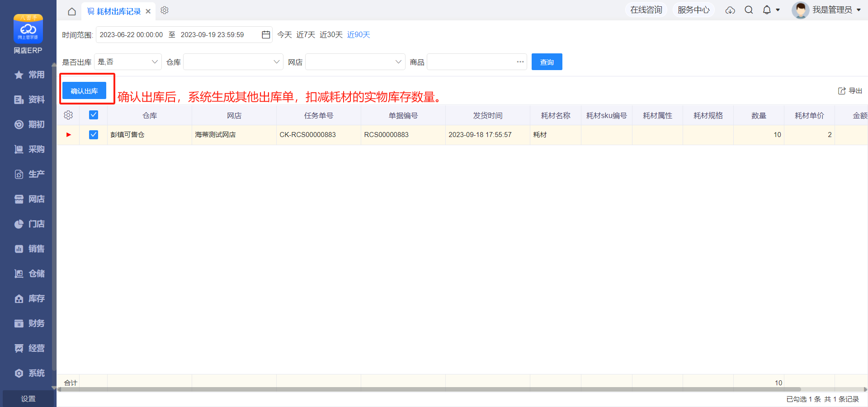This screenshot has width=868, height=407.
Task: Open the search magnifier icon
Action: 749,10
